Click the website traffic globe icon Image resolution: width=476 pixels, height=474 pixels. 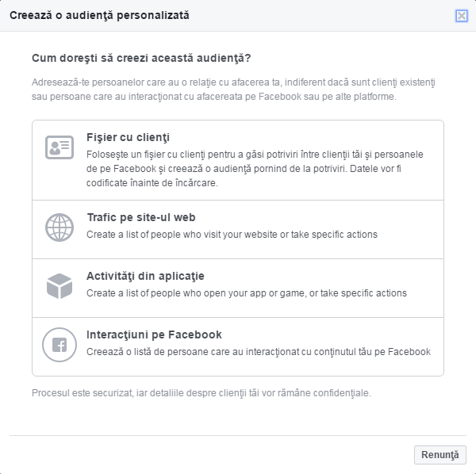click(x=59, y=227)
